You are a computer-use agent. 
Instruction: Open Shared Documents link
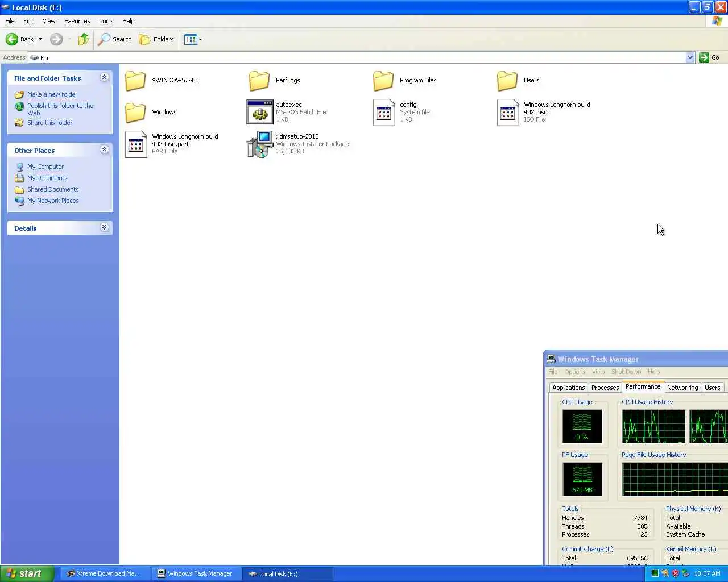(53, 189)
